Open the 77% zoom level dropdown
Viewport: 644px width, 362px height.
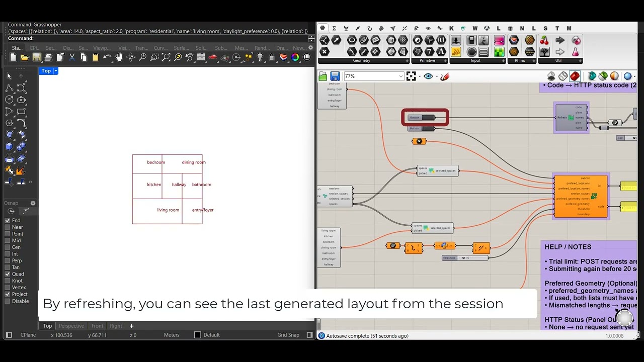(401, 76)
